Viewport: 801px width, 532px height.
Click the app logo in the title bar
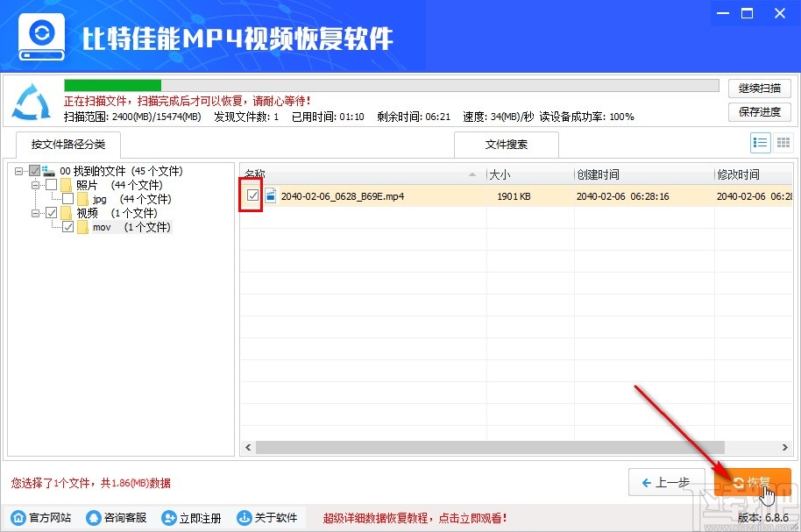[x=42, y=38]
